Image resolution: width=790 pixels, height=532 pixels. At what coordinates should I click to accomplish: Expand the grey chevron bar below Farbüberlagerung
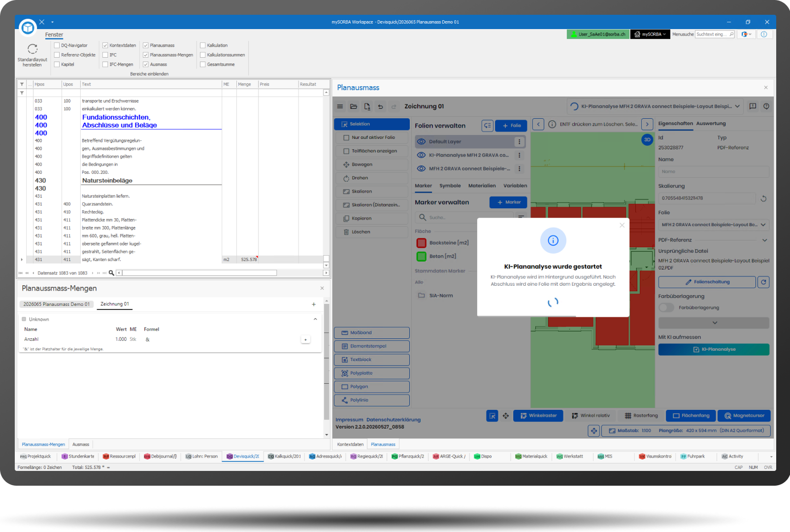tap(714, 323)
